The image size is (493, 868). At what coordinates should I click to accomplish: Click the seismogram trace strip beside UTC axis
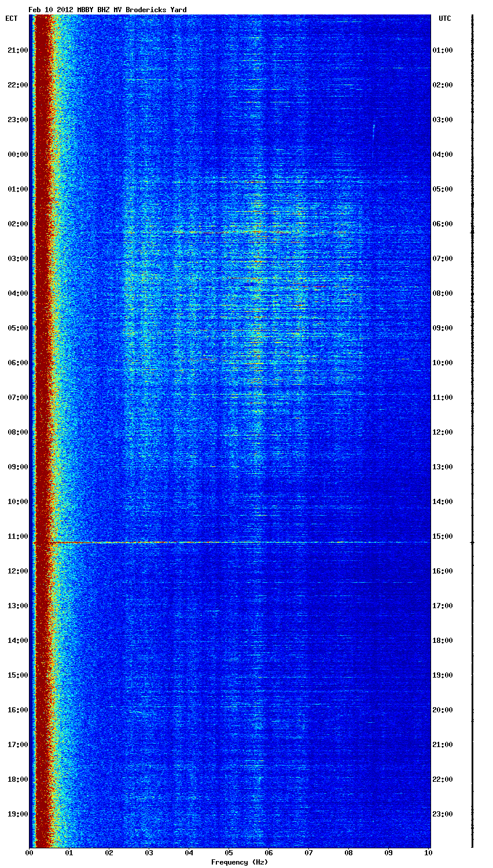pos(472,431)
